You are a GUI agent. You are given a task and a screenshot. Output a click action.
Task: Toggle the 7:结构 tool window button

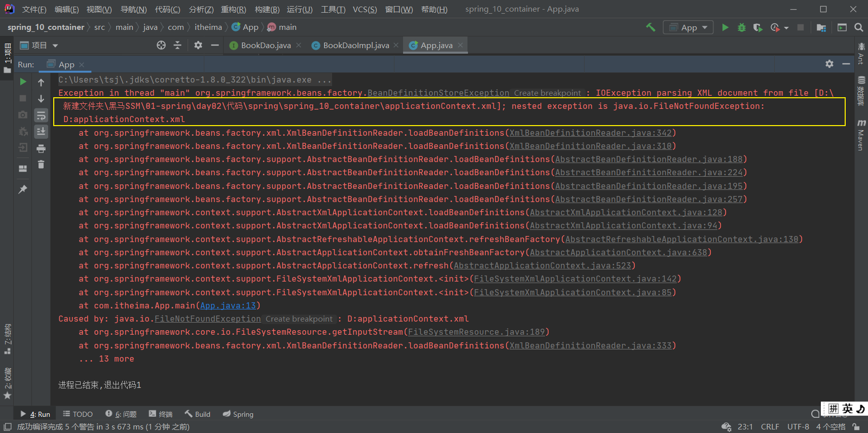click(7, 339)
